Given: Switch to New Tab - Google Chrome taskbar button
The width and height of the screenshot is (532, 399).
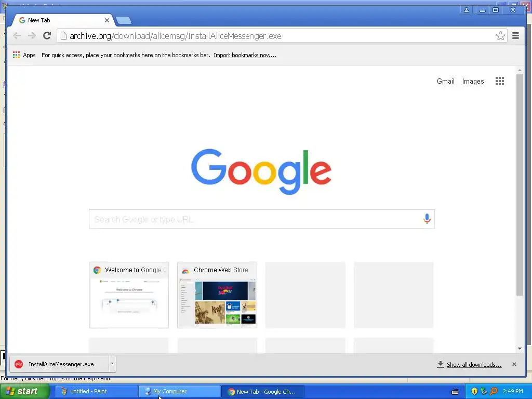Looking at the screenshot, I should 262,392.
